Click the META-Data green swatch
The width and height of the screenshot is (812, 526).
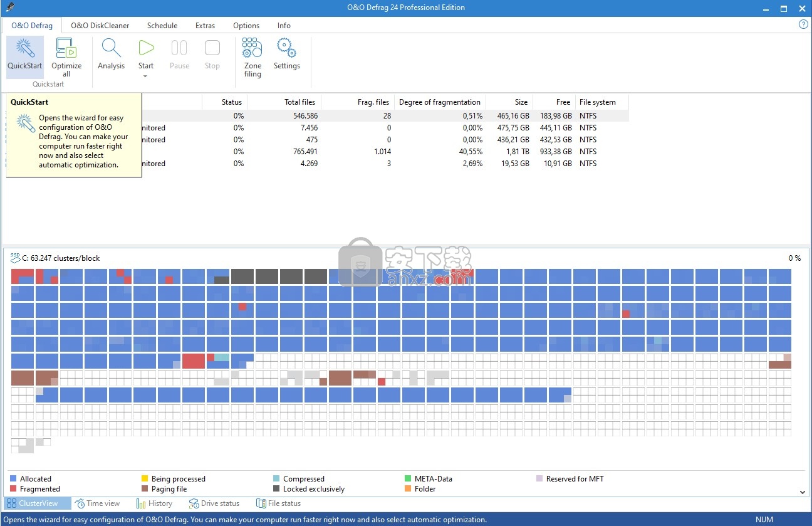pos(408,478)
